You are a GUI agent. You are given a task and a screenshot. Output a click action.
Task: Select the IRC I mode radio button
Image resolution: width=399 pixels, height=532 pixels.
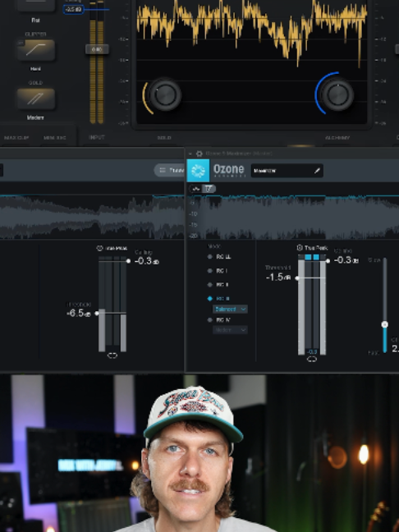(209, 271)
